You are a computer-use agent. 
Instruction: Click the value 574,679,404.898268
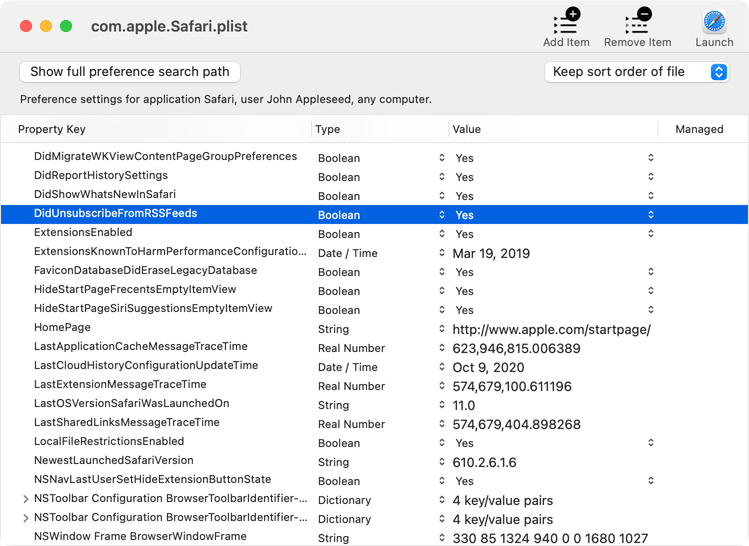tap(516, 424)
